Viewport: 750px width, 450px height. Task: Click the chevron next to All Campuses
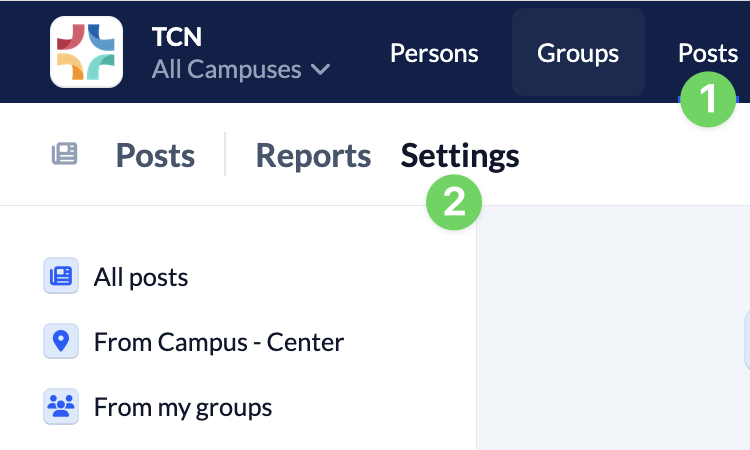point(320,69)
